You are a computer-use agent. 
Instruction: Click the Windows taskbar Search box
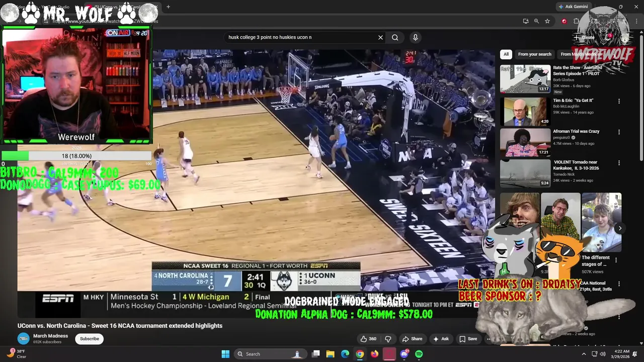point(271,354)
